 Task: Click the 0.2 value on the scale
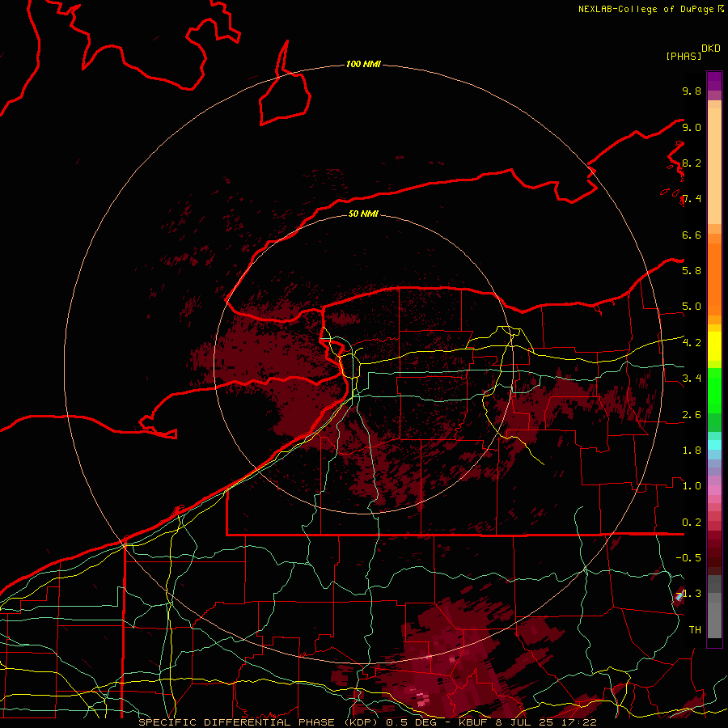click(692, 522)
